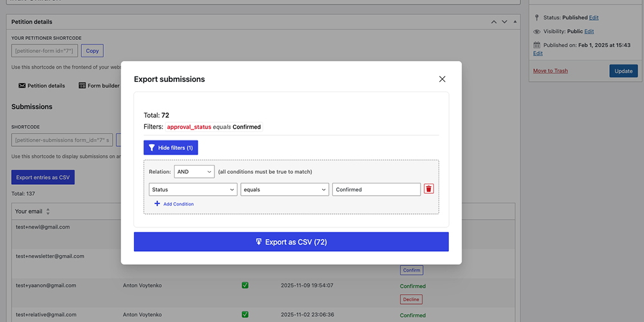The width and height of the screenshot is (644, 322).
Task: Click the 2025-11-02 23:06:36 timestamp
Action: [x=307, y=314]
